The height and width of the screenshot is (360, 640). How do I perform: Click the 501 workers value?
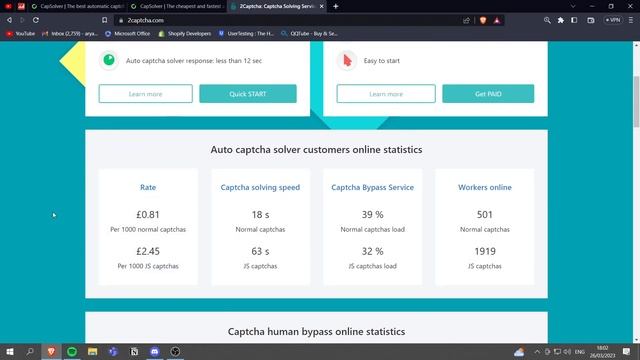click(x=484, y=215)
